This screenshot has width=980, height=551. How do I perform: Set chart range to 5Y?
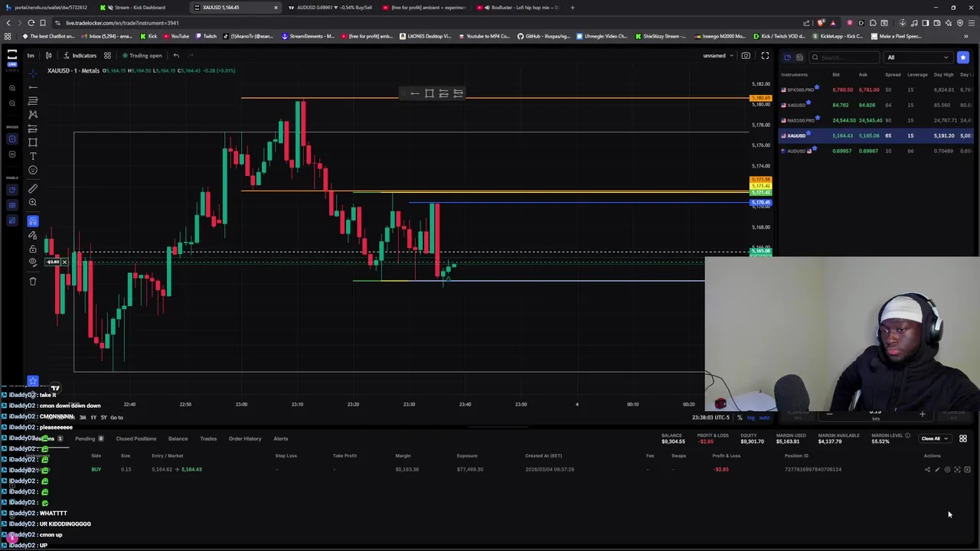point(103,417)
